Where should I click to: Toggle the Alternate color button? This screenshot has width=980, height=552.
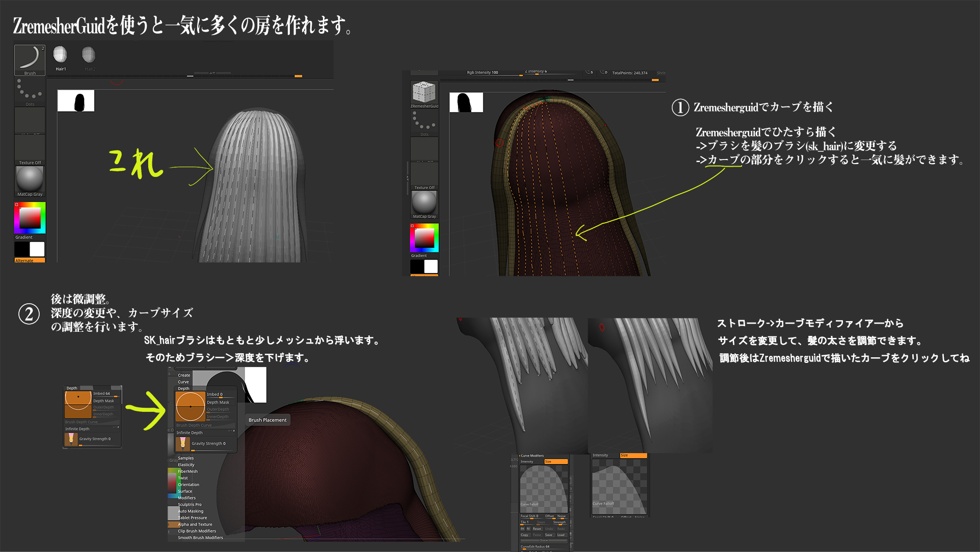pos(30,260)
